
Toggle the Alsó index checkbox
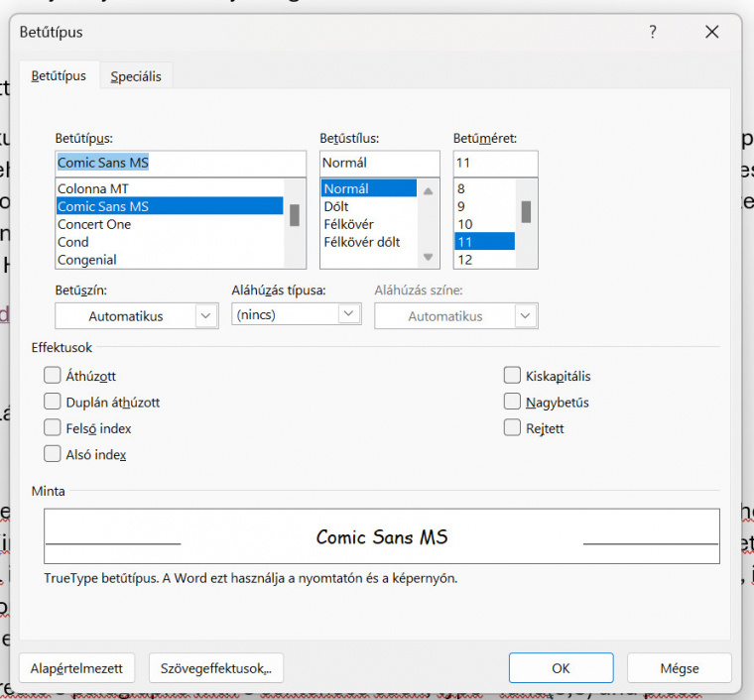[x=53, y=454]
